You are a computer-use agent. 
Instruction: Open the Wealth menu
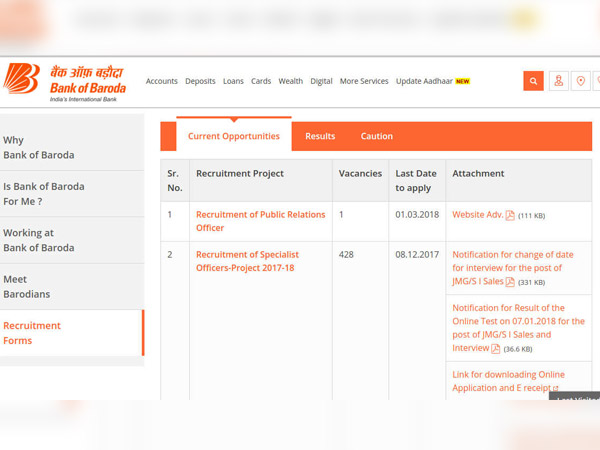[290, 81]
